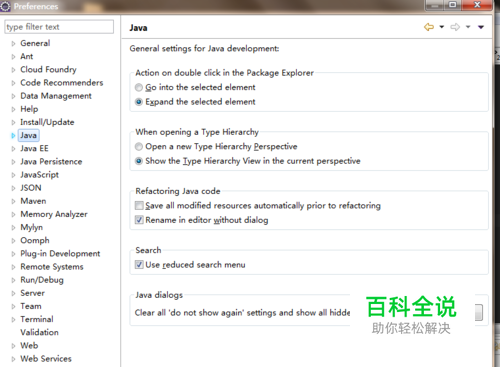The width and height of the screenshot is (500, 367).
Task: Open Code Recommenders preferences
Action: click(62, 83)
